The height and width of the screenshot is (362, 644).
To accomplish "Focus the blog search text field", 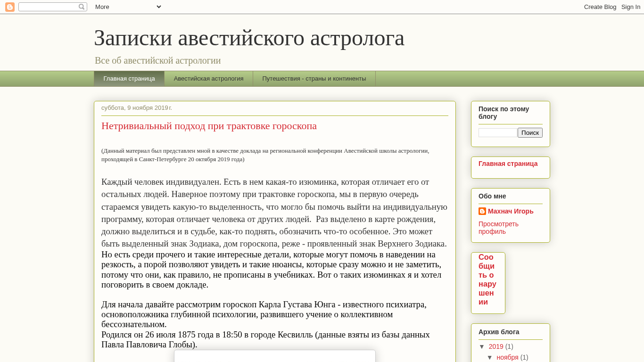I will (498, 133).
